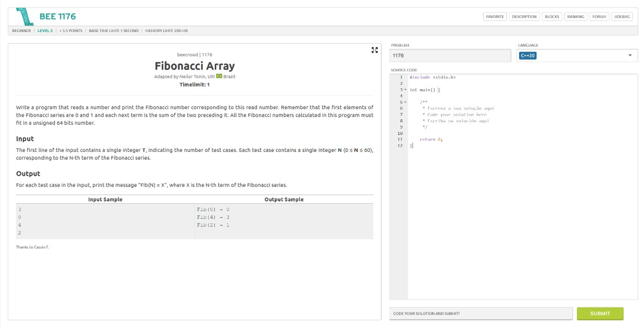Open the UDEBUG tool
Screen dimensions: 644x328
[x=622, y=17]
